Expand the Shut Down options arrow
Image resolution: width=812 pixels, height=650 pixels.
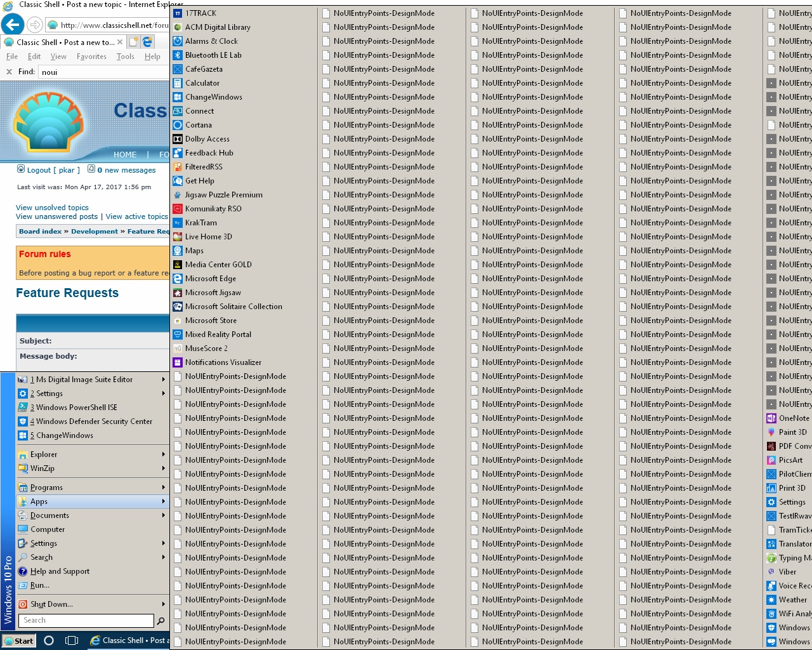pyautogui.click(x=163, y=604)
